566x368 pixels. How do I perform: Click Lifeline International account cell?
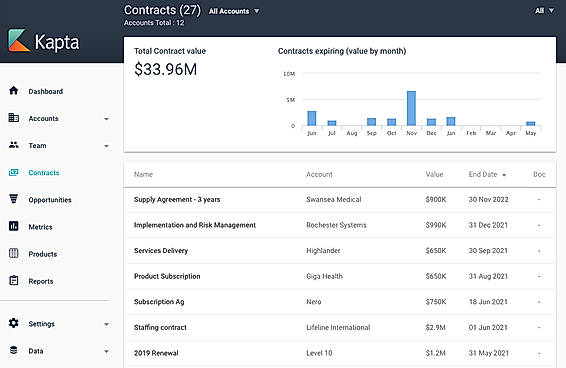pos(338,328)
